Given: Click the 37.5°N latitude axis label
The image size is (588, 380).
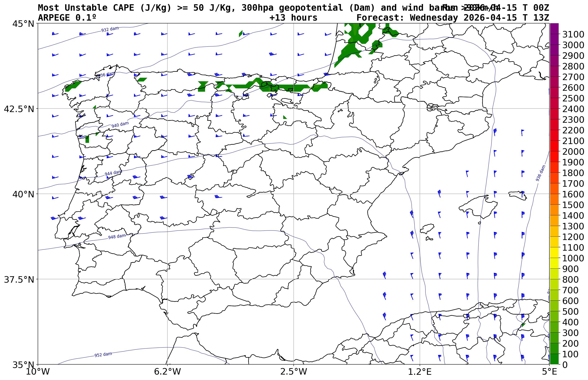Looking at the screenshot, I should [x=19, y=280].
